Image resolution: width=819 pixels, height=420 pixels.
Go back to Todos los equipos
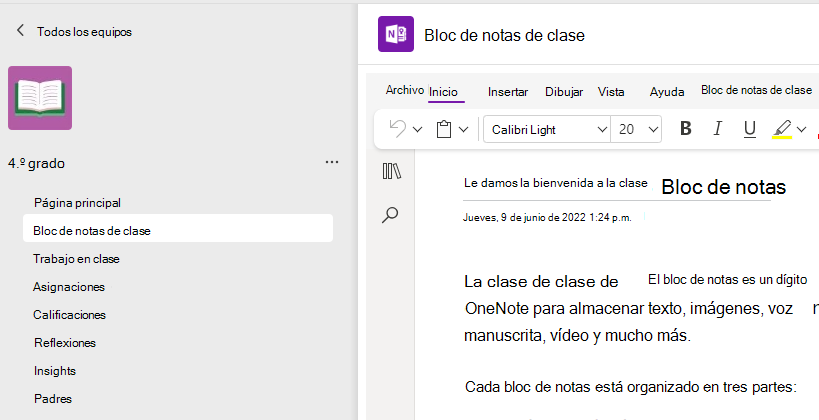pyautogui.click(x=74, y=31)
